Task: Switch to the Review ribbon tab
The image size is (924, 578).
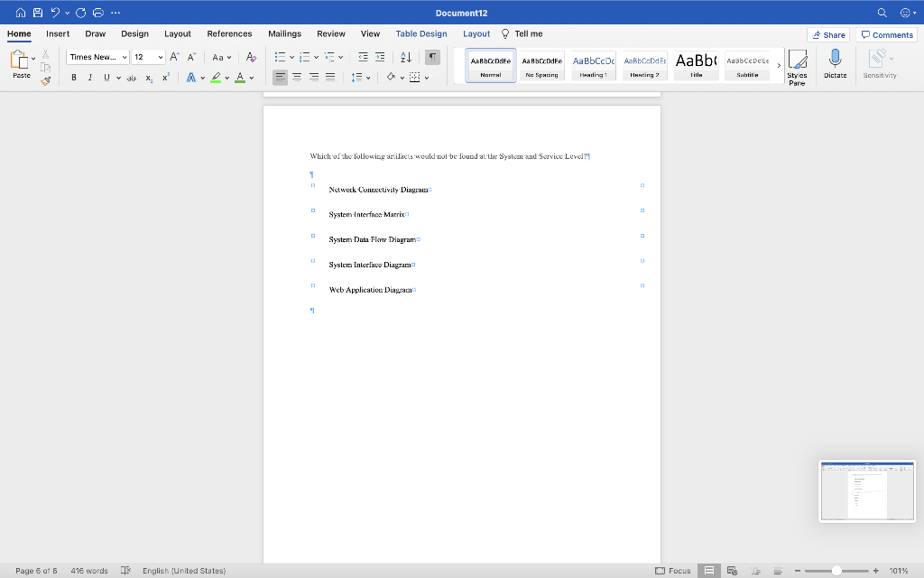Action: click(x=330, y=33)
